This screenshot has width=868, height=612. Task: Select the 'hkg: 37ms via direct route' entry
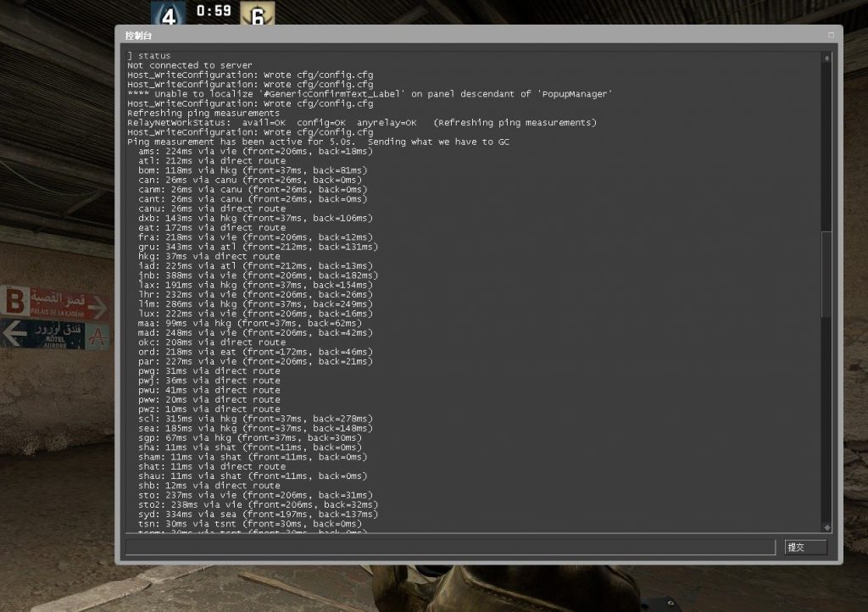[209, 256]
